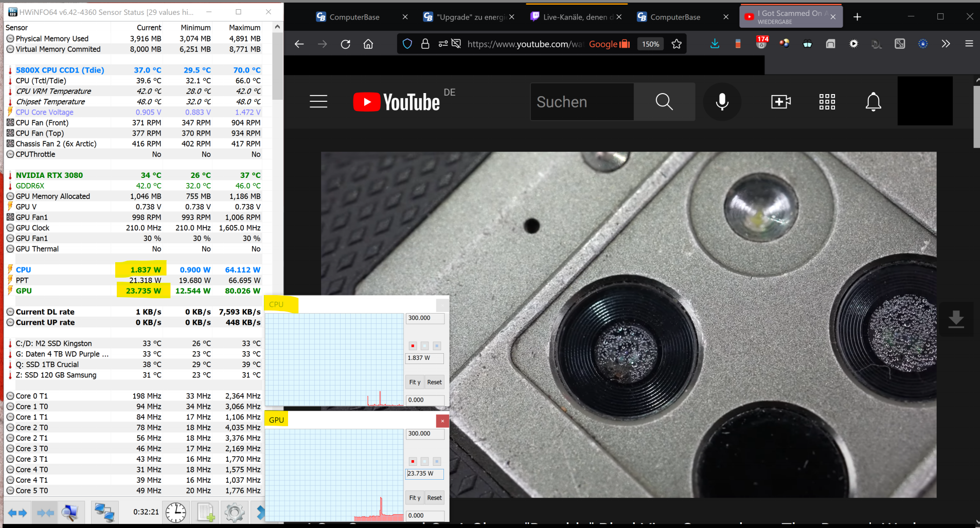Image resolution: width=980 pixels, height=528 pixels.
Task: Click the YouTube search magnifier button
Action: 664,102
